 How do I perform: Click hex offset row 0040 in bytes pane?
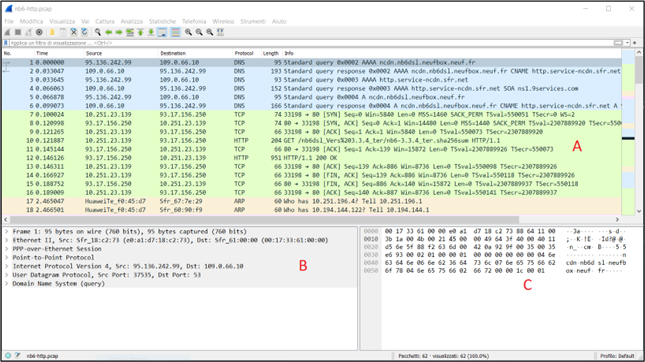click(x=371, y=262)
